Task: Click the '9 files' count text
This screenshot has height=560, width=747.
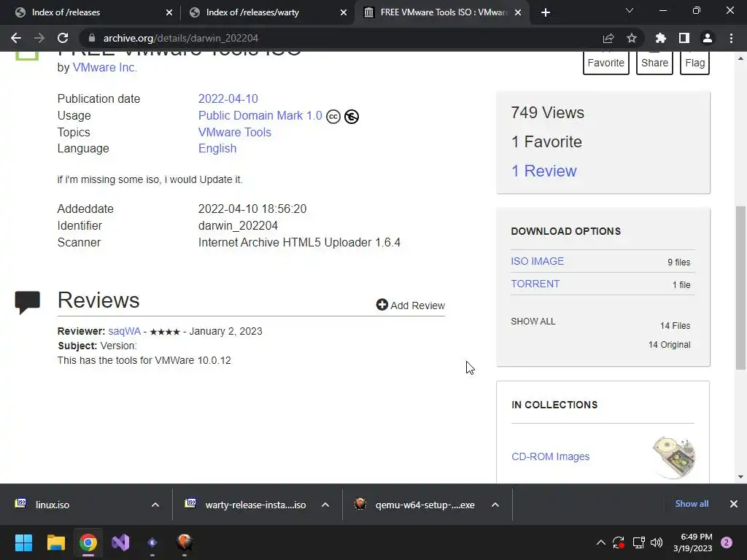Action: 679,262
